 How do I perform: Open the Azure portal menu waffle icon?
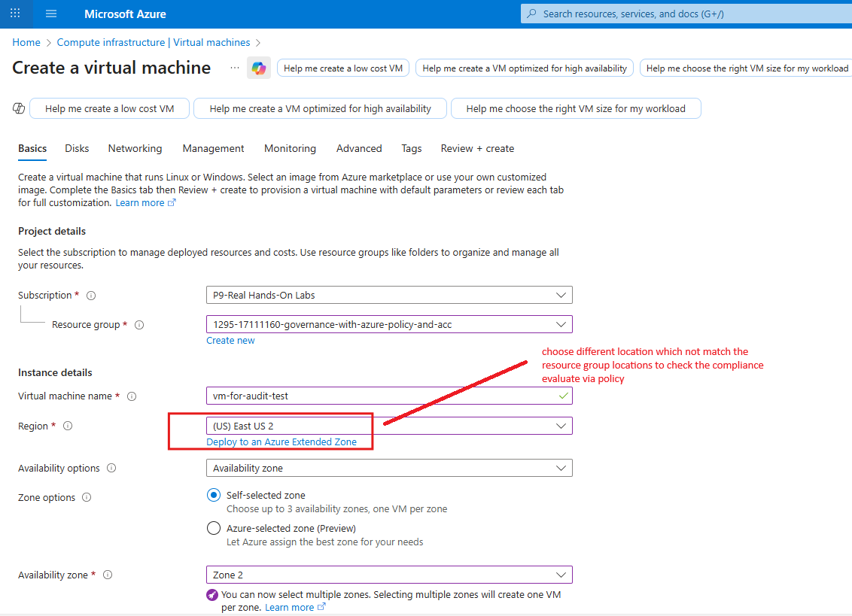pyautogui.click(x=15, y=14)
